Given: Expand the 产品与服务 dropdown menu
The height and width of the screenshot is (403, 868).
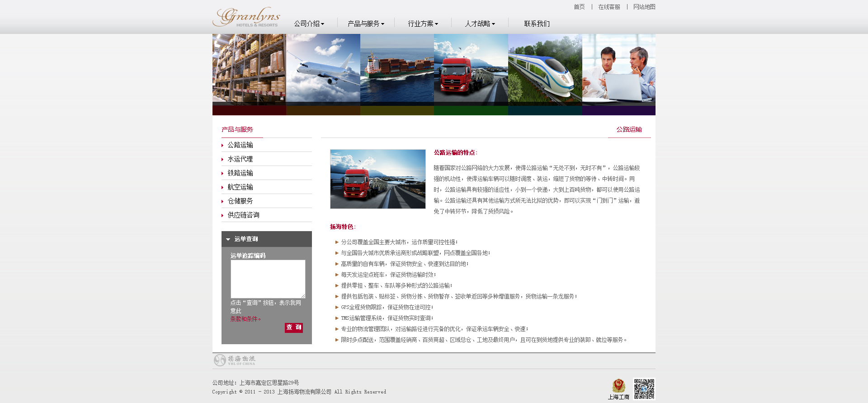Looking at the screenshot, I should [x=366, y=24].
